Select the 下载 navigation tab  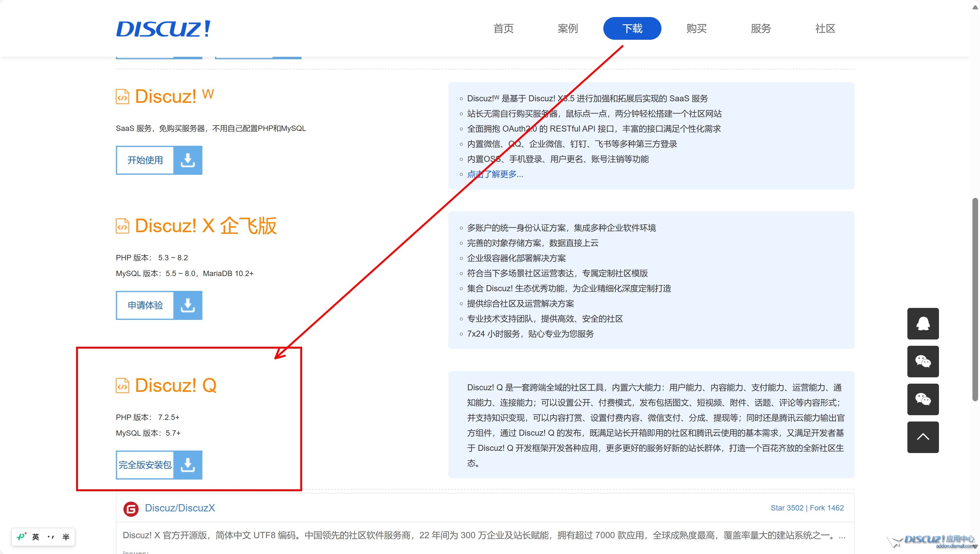tap(632, 28)
